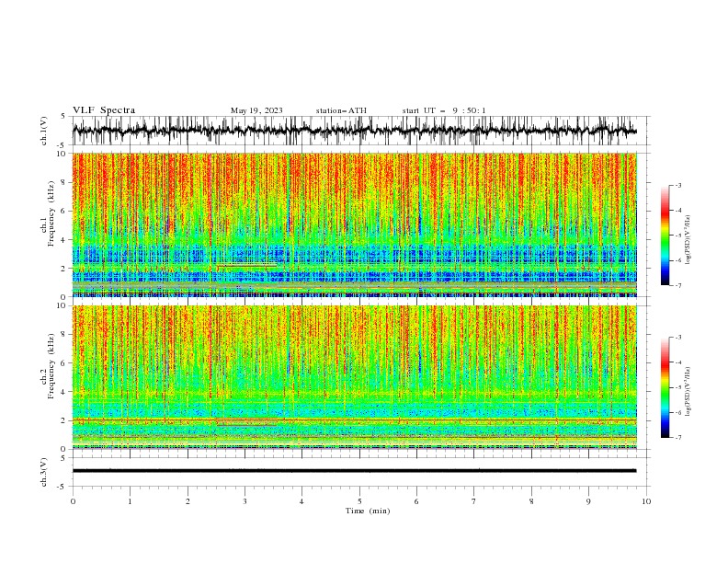Select the "ch.3(V)" axis label
The width and height of the screenshot is (728, 563).
tap(44, 472)
